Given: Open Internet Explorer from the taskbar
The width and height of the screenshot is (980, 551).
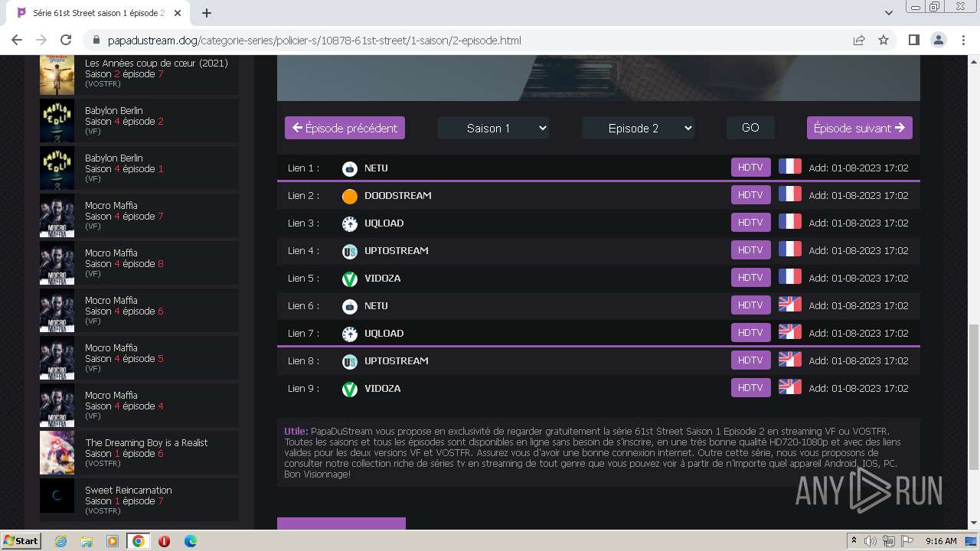Looking at the screenshot, I should click(x=61, y=541).
